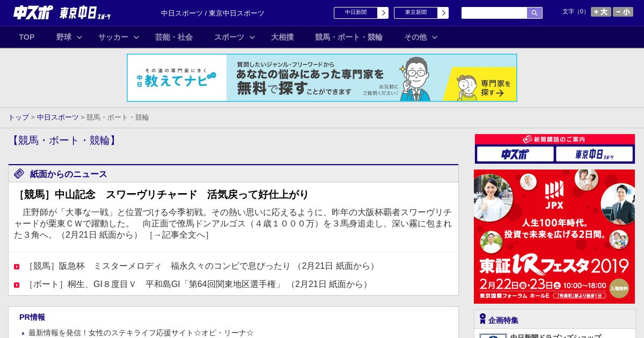Expand the サッカー dropdown chevron
Image resolution: width=644 pixels, height=338 pixels.
tap(136, 37)
